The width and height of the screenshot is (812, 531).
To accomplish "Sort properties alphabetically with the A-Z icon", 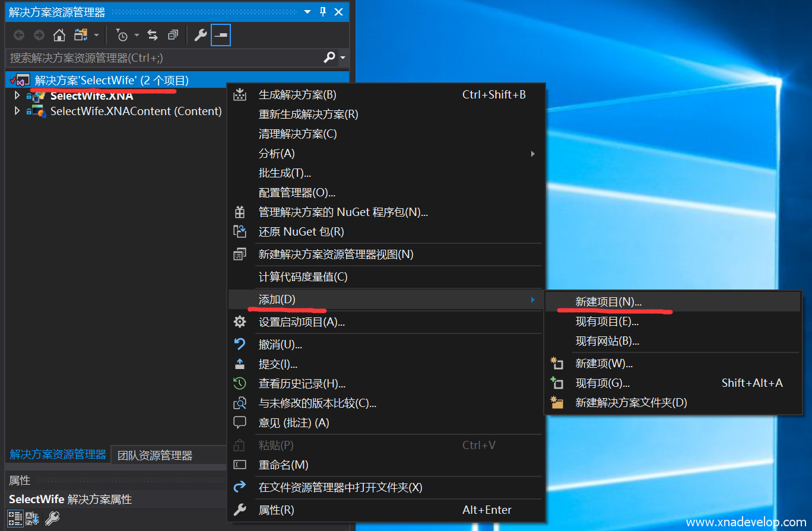I will [x=32, y=518].
